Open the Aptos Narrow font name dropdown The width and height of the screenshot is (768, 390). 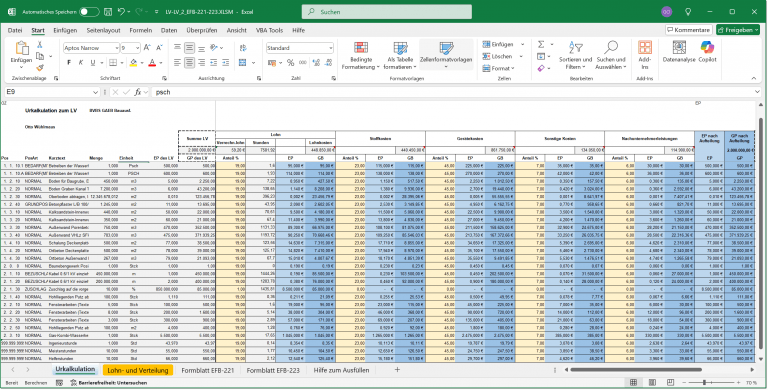pyautogui.click(x=117, y=48)
